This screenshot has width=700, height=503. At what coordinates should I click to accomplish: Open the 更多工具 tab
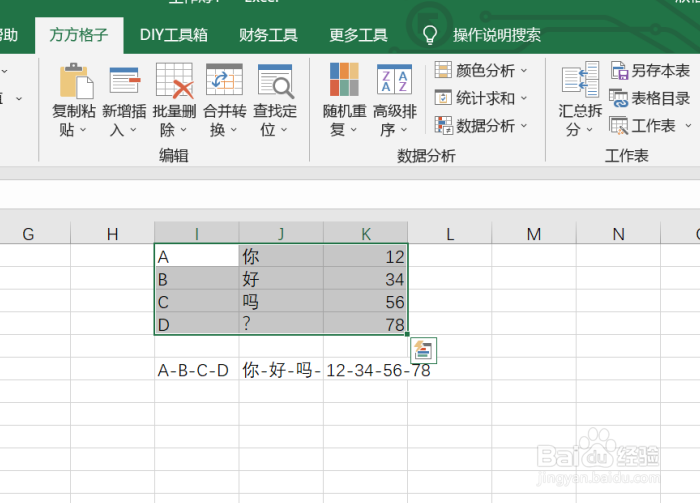pyautogui.click(x=358, y=35)
